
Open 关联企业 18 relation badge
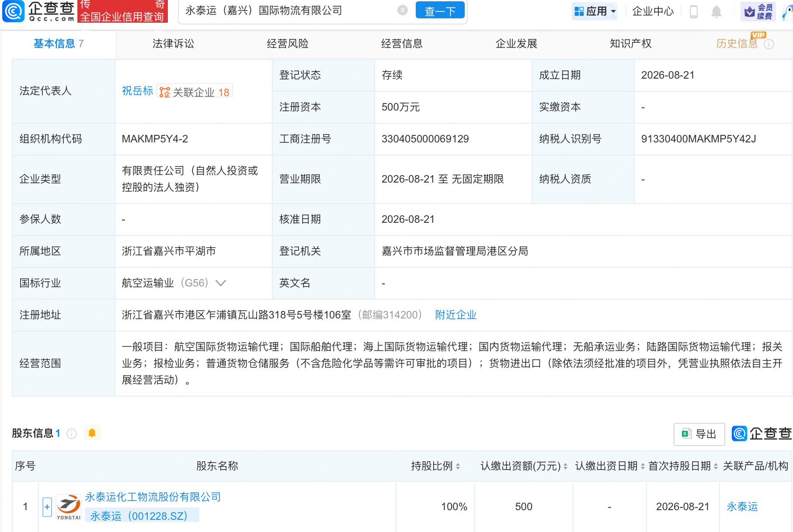click(x=195, y=92)
